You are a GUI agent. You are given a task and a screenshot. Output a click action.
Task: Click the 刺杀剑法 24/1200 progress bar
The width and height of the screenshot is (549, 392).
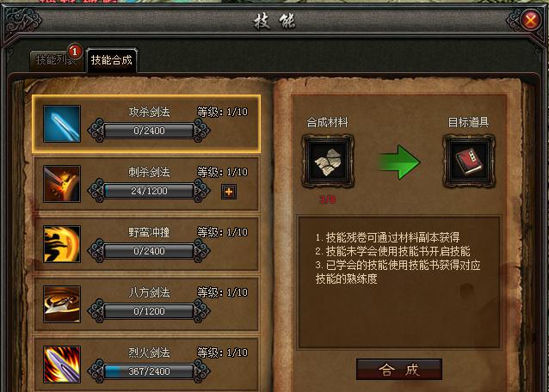point(149,191)
